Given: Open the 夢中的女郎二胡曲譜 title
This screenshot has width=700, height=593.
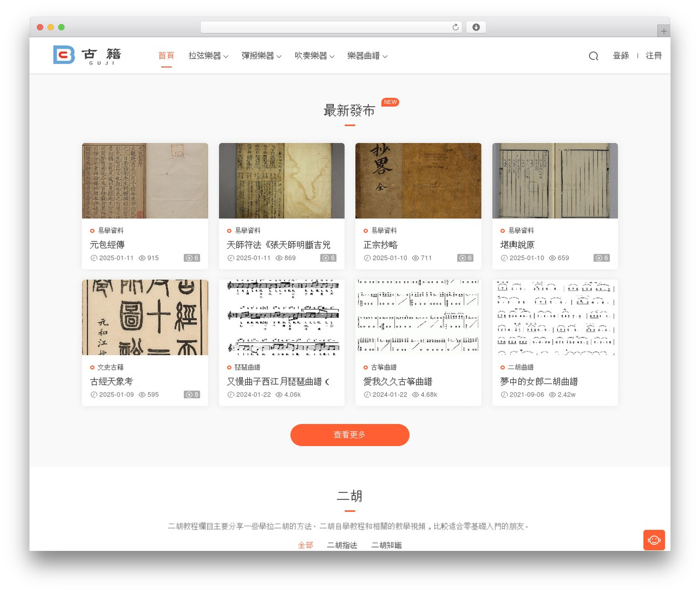Looking at the screenshot, I should pyautogui.click(x=539, y=381).
